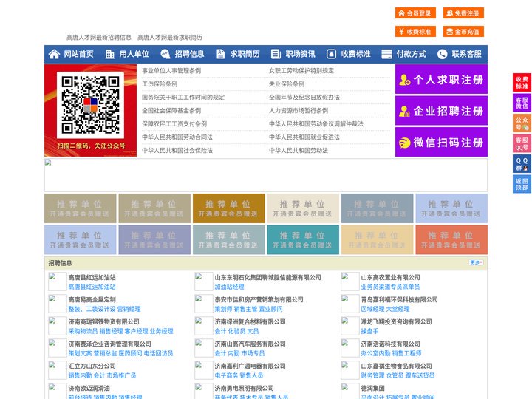Click the dark orange 推荐单位 tile
The width and height of the screenshot is (532, 399).
pos(228,208)
